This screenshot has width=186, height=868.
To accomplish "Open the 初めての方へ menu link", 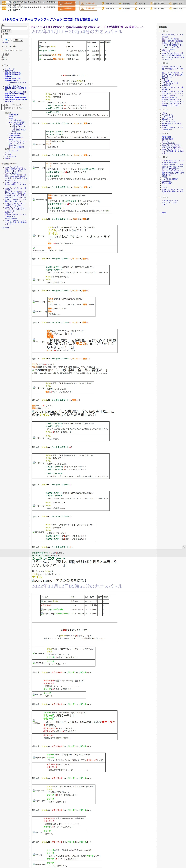I will (10, 71).
